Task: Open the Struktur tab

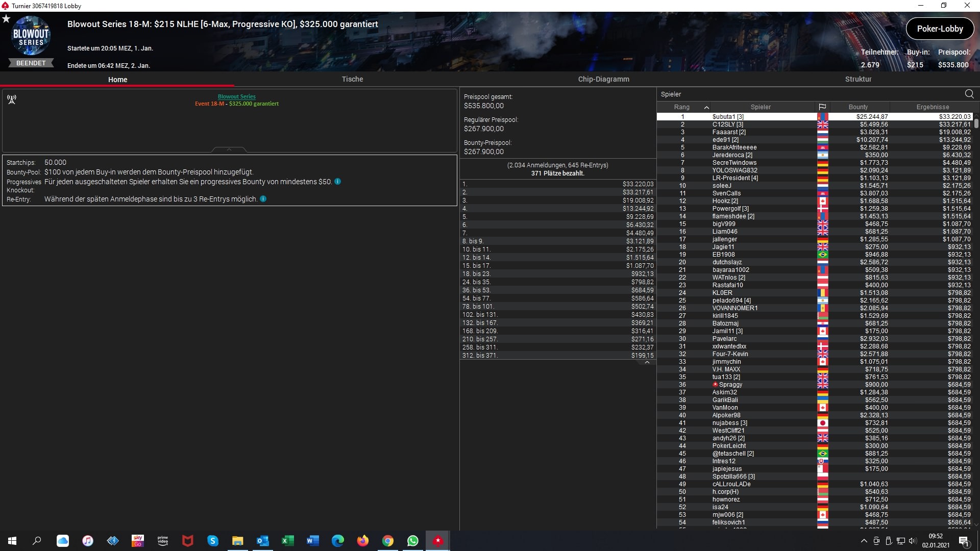Action: pyautogui.click(x=858, y=79)
